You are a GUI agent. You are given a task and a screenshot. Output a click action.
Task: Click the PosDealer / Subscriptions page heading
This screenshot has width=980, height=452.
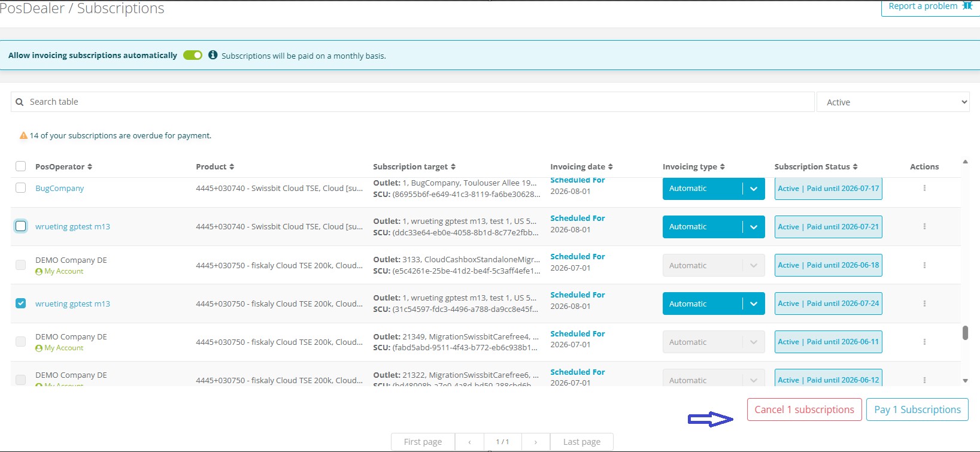click(82, 8)
